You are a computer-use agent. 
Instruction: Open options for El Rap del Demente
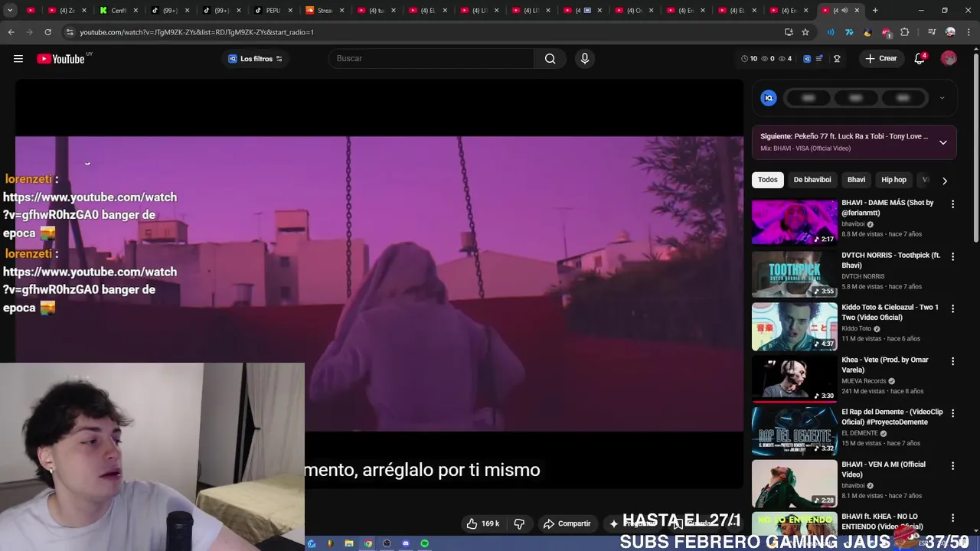point(952,413)
